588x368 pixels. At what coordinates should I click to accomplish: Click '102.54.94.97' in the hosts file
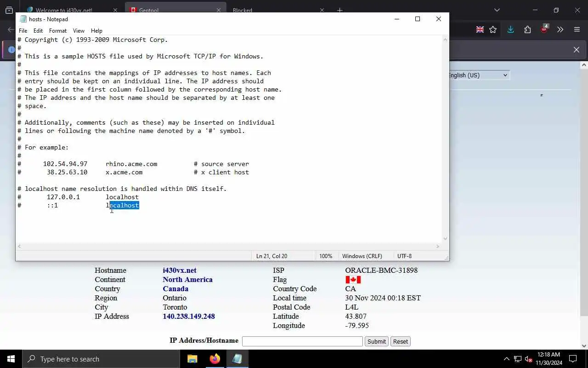(65, 164)
